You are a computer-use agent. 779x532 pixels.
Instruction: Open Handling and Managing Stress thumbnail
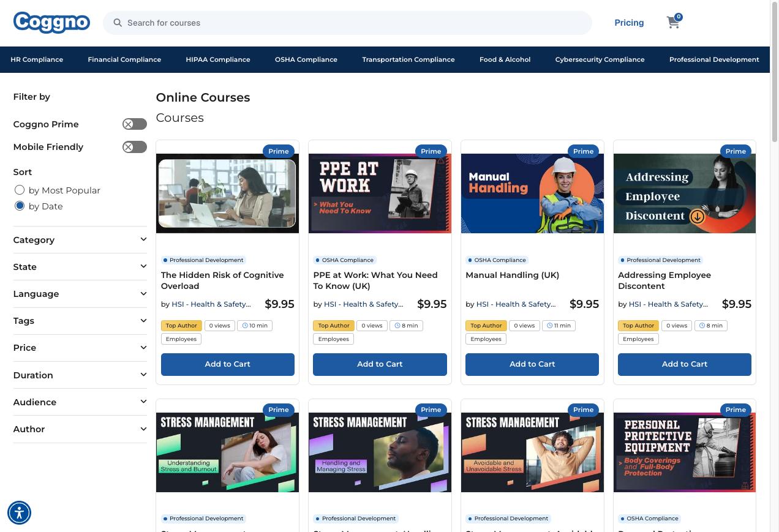point(380,452)
